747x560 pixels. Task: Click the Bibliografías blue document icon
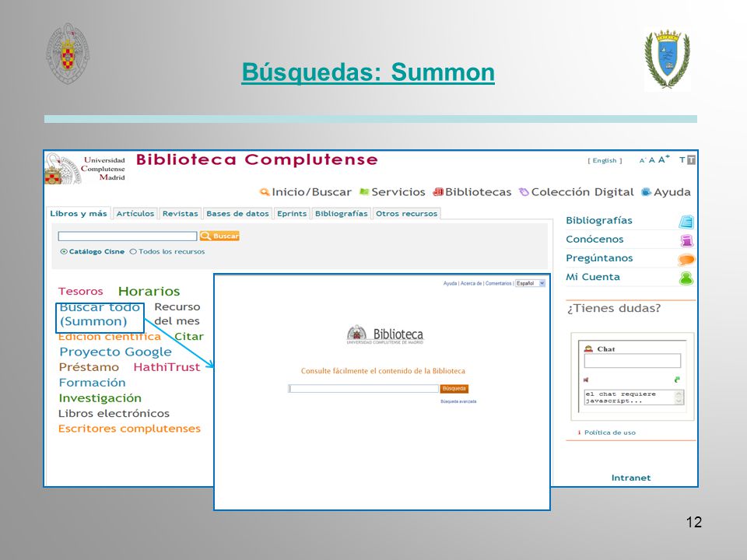pyautogui.click(x=686, y=222)
